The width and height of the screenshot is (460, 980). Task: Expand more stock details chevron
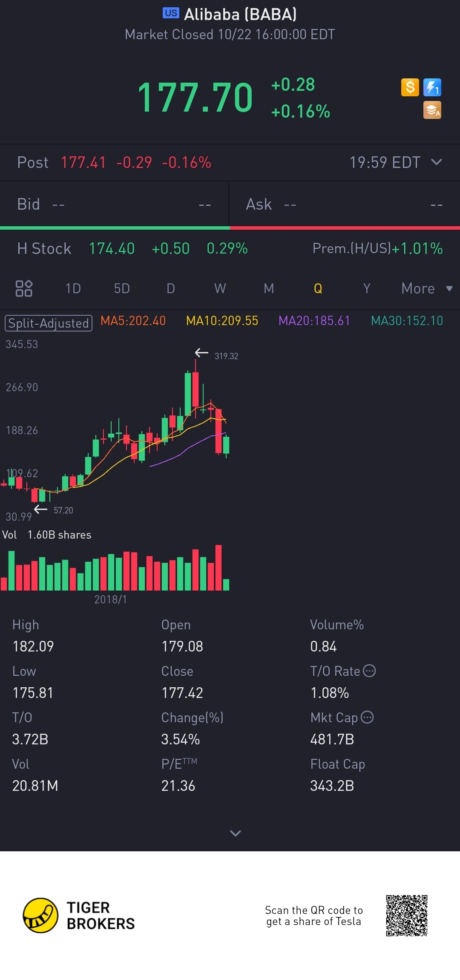tap(236, 833)
